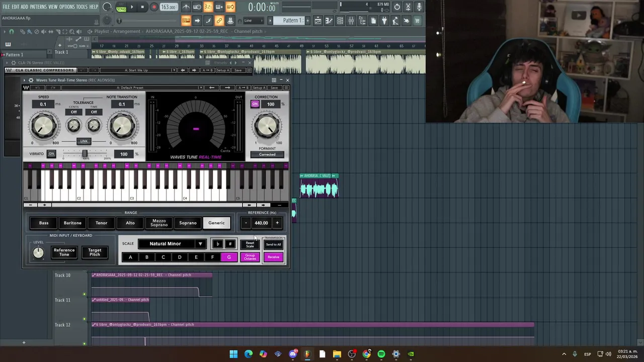Open the HELP menu
Viewport: 644px width, 362px height.
(x=94, y=7)
